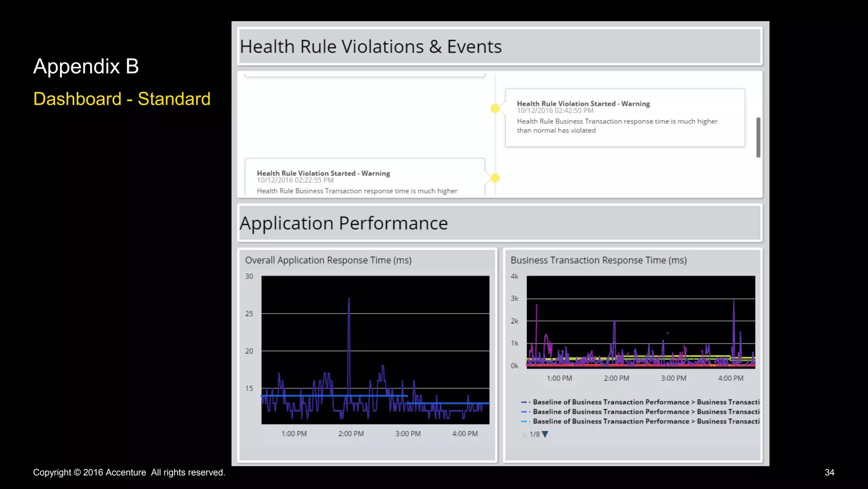Go to next legend page arrow

pos(545,434)
